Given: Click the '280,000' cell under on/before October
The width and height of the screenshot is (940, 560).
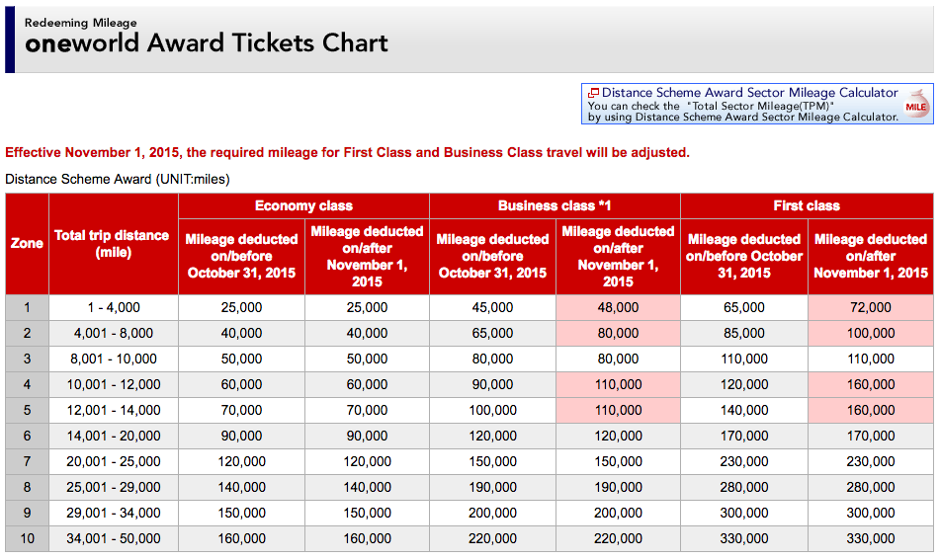Looking at the screenshot, I should click(744, 488).
